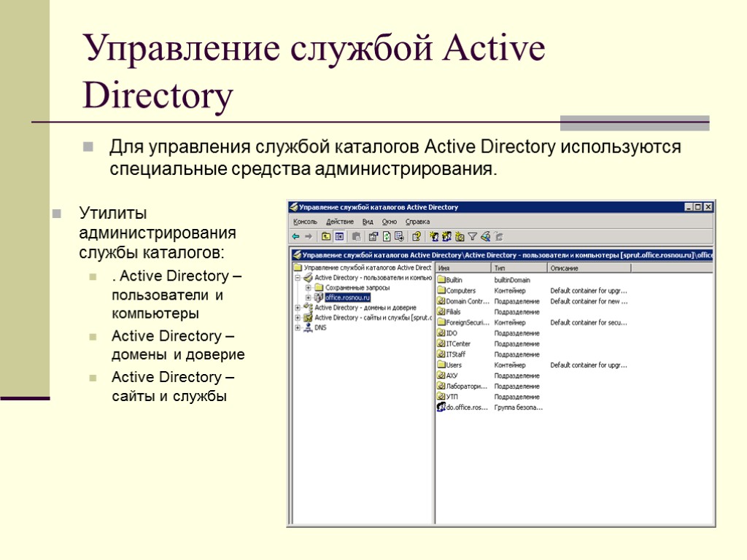Click 'Default container for new ...' description
The image size is (747, 560).
click(589, 301)
